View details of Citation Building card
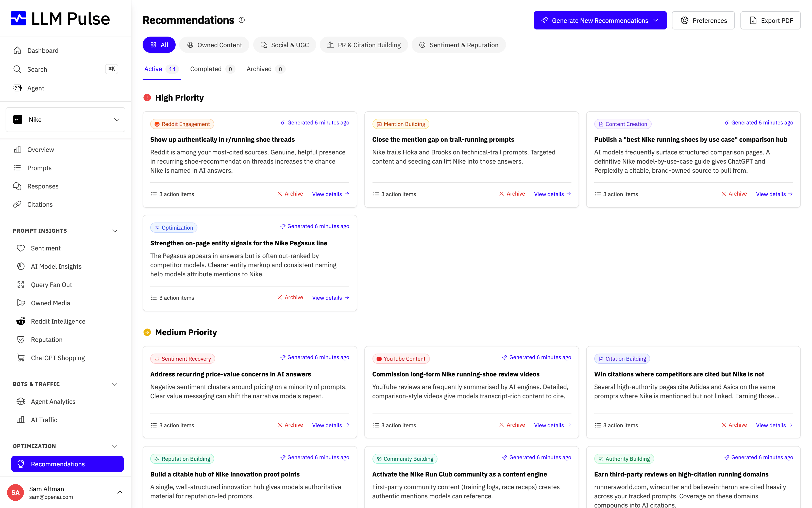The image size is (812, 508). 774,425
